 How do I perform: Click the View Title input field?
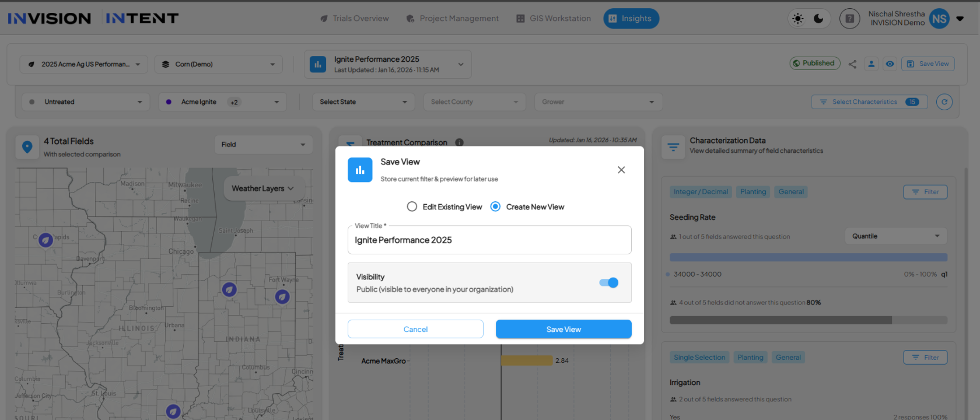tap(489, 240)
